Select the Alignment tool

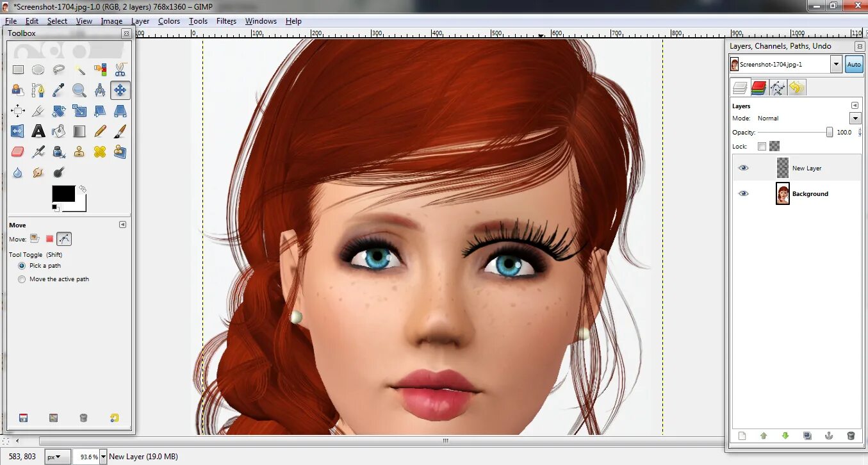[x=18, y=111]
